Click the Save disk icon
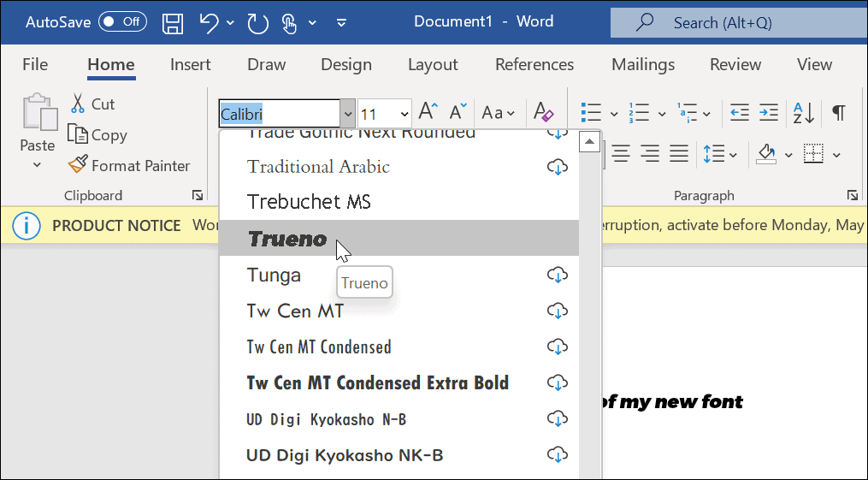Image resolution: width=868 pixels, height=480 pixels. [173, 23]
